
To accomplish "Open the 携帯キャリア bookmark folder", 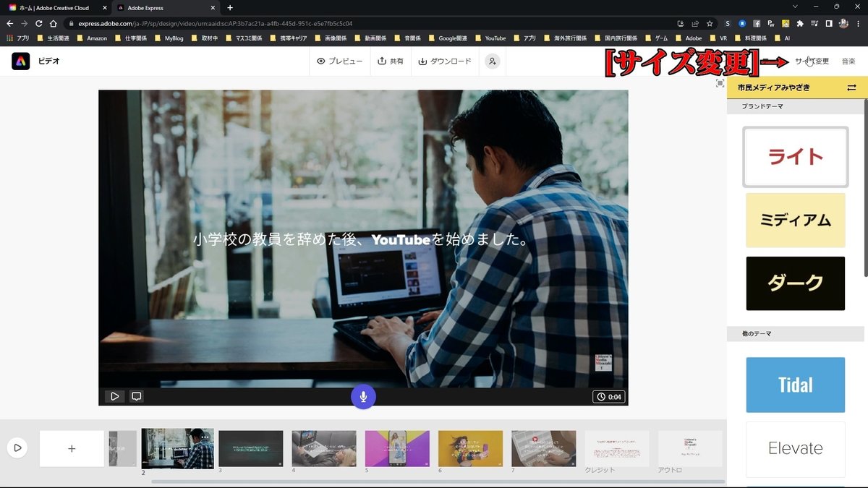I will point(289,38).
